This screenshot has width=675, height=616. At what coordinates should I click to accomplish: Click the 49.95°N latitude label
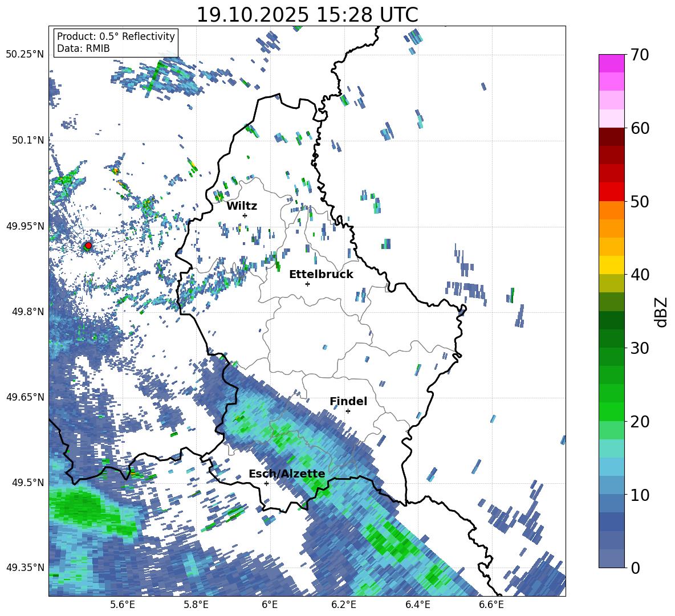[25, 226]
